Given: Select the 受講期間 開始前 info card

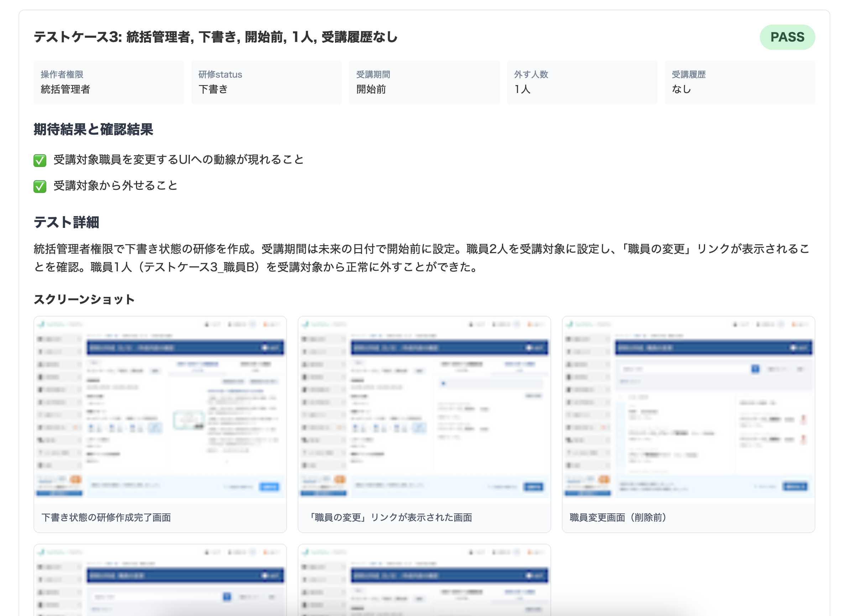Looking at the screenshot, I should point(424,82).
